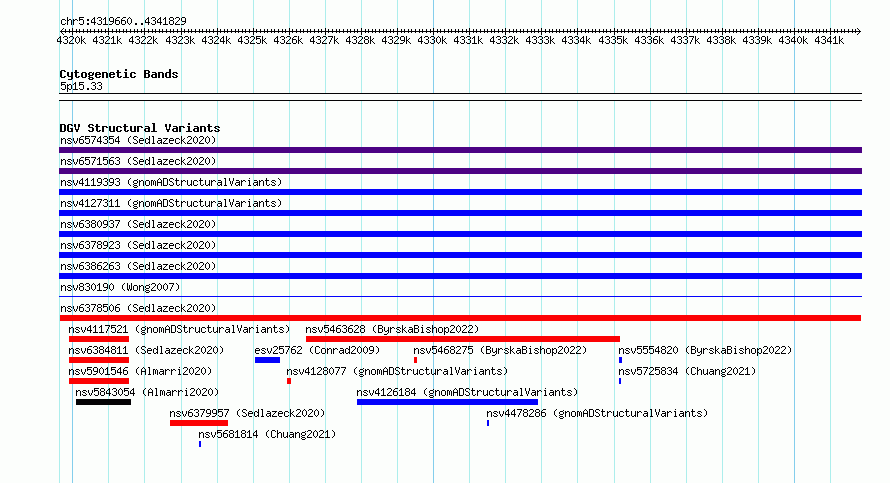Select the purple bar under nsv6571563

(x=460, y=171)
